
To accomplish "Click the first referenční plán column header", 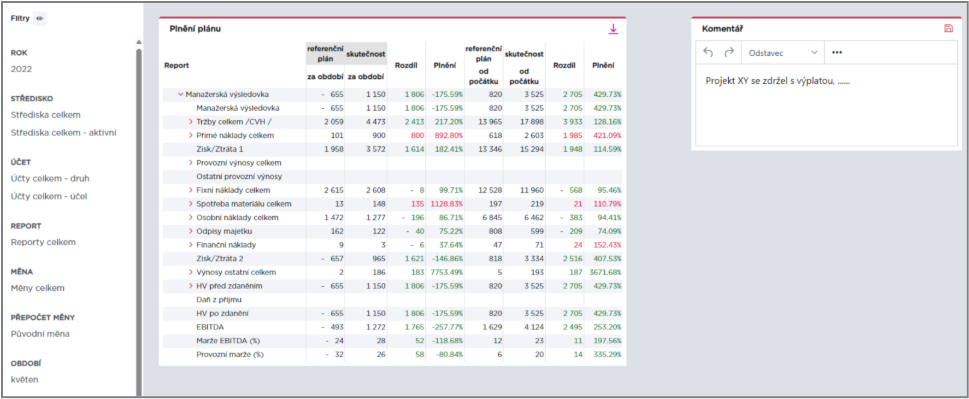I will 325,53.
